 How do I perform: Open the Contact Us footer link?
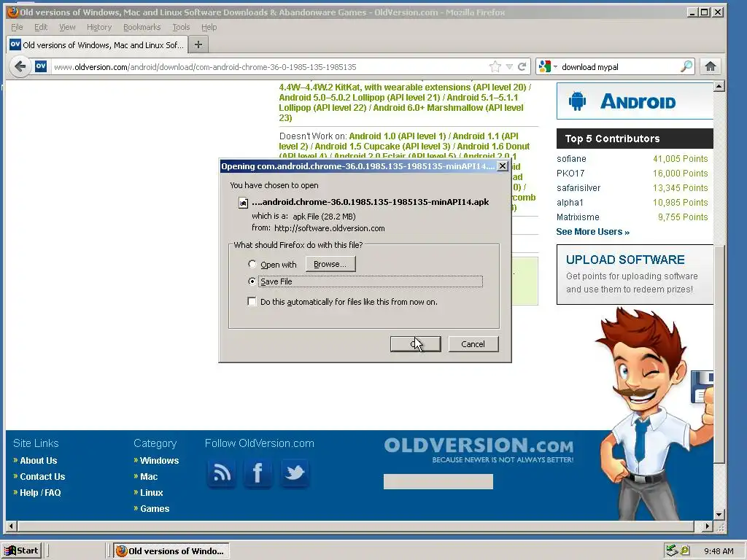42,477
